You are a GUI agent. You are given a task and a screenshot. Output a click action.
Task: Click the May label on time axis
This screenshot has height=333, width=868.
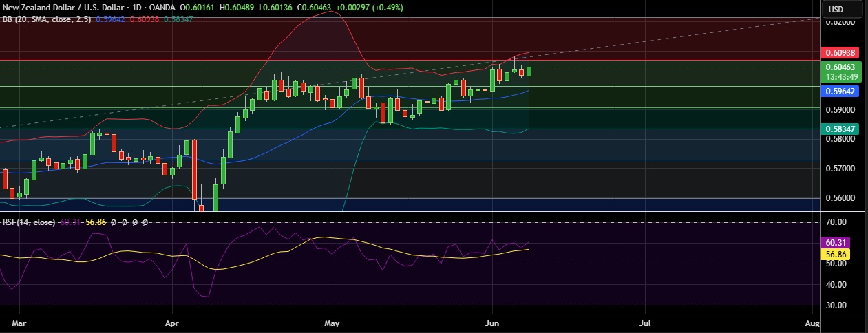click(x=332, y=322)
